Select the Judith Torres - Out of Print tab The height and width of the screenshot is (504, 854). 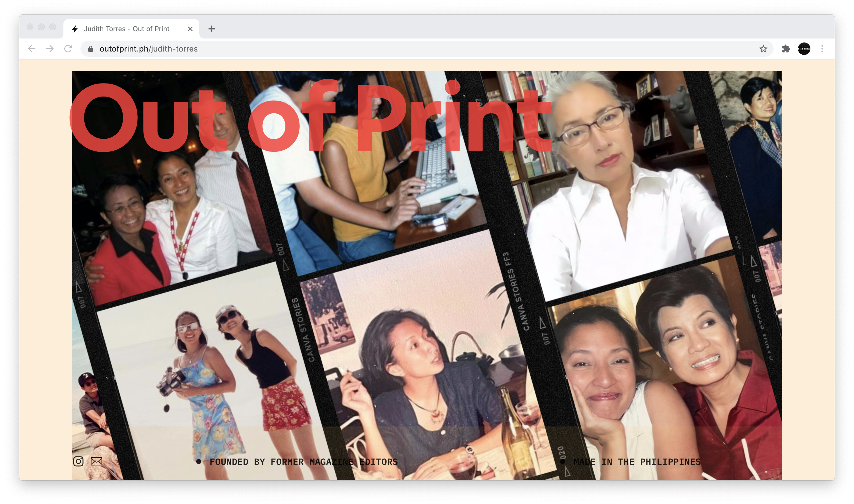[x=126, y=29]
